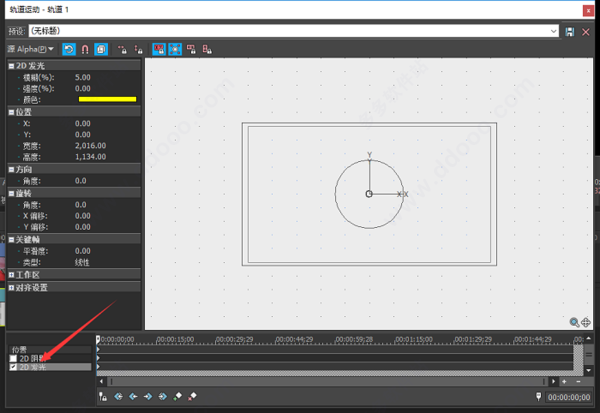600x413 pixels.
Task: Click the keyframe list scroll down arrow
Action: 589,371
